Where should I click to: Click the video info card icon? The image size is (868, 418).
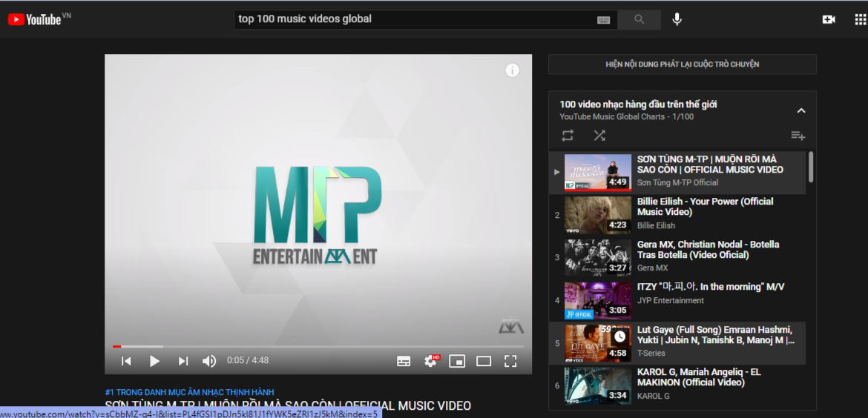click(x=512, y=70)
